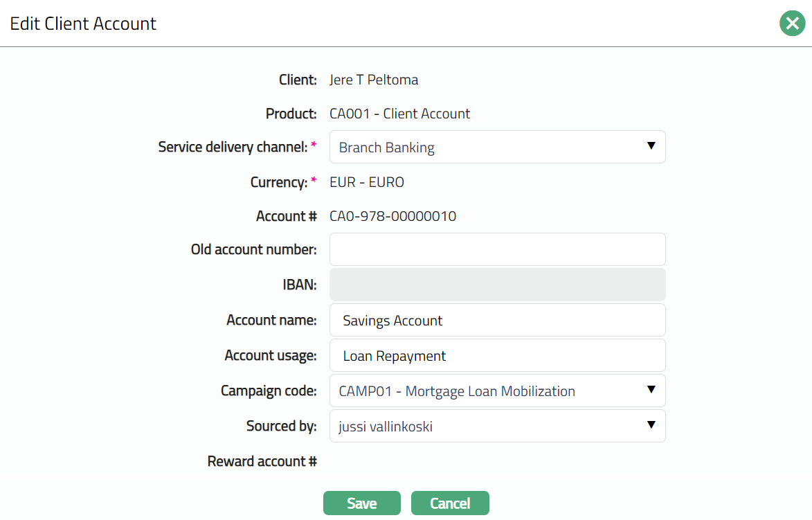
Task: Click the Old account number label
Action: click(x=253, y=249)
